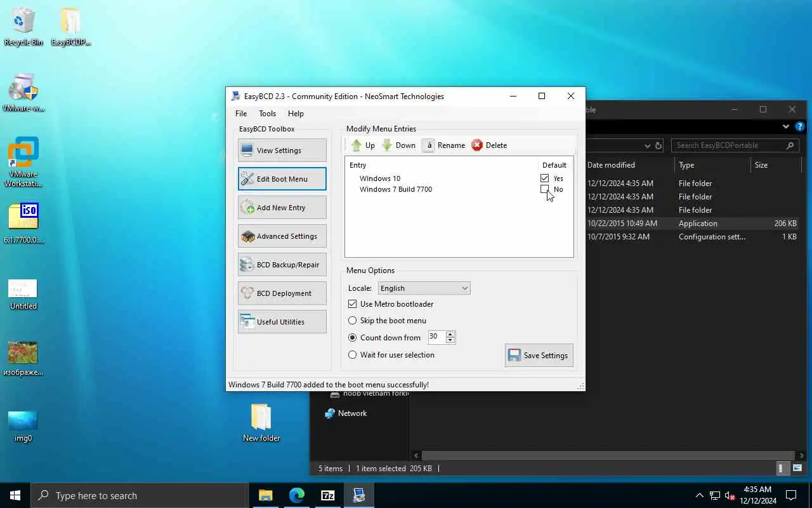Select the New folder desktop icon
Image resolution: width=812 pixels, height=508 pixels.
(x=261, y=423)
